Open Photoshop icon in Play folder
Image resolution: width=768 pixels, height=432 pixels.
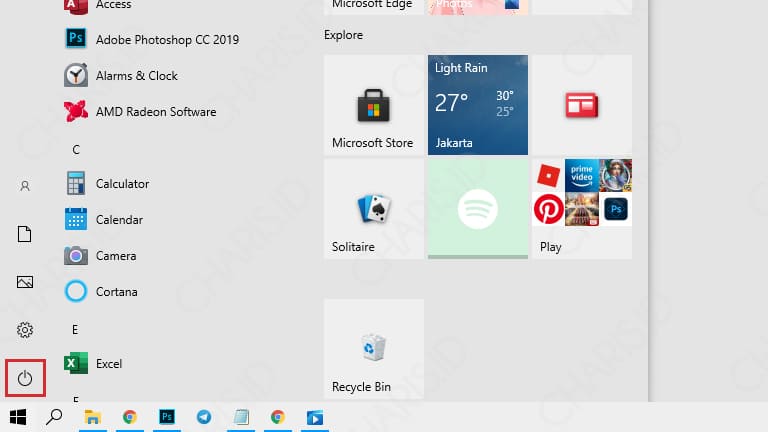[616, 209]
